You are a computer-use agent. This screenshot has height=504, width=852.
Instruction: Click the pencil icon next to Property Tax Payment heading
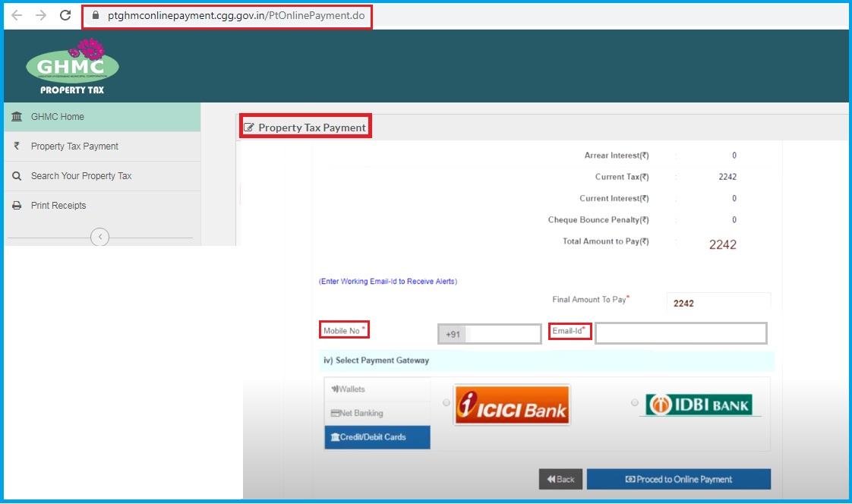click(x=251, y=127)
